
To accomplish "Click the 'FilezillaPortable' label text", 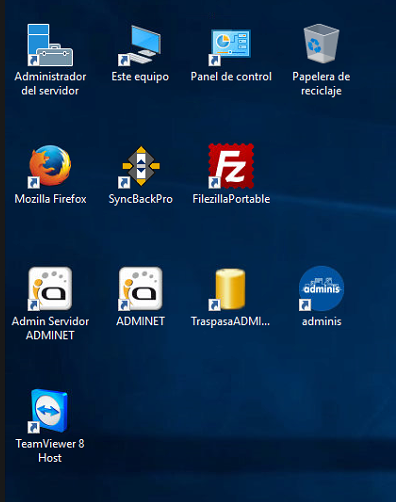I will 231,199.
